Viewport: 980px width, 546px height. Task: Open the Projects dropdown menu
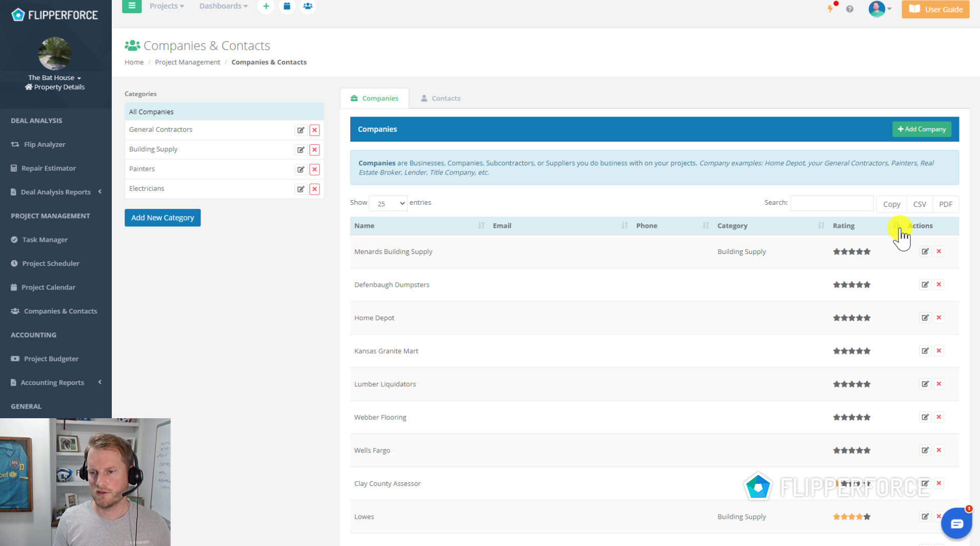[x=167, y=6]
